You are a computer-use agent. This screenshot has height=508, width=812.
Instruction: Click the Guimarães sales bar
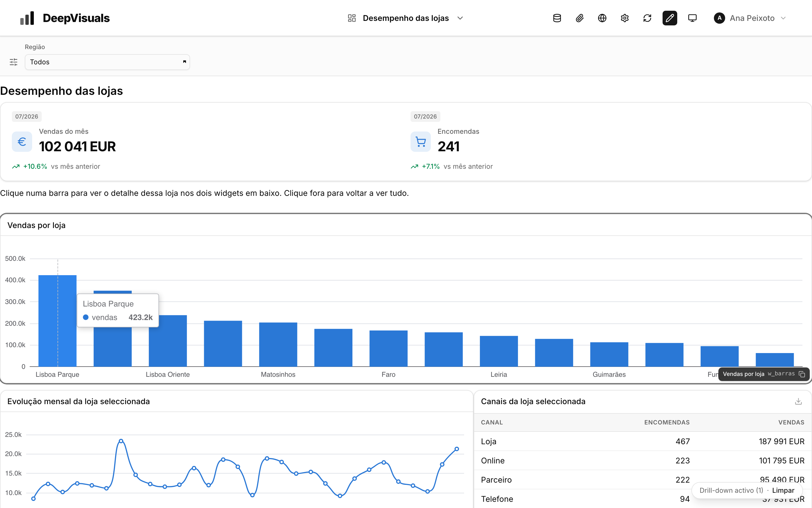(x=609, y=354)
